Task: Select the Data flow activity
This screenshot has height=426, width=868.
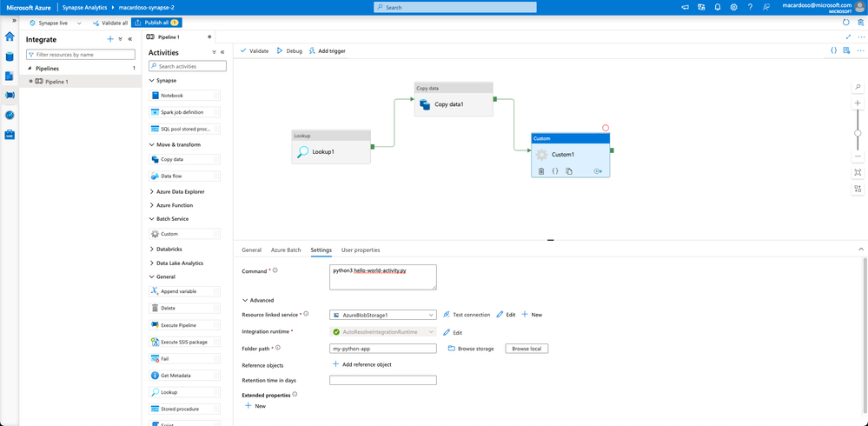Action: click(185, 176)
